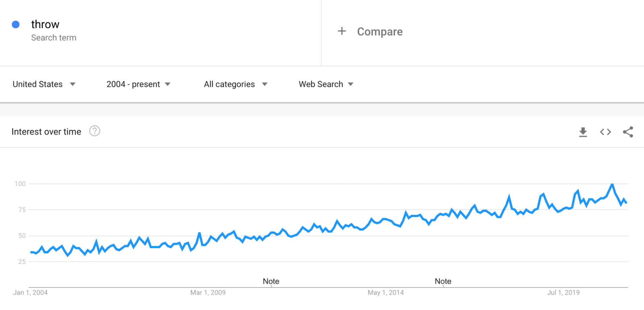This screenshot has height=310, width=644.
Task: Click the Jul 1, 2019 axis label
Action: tap(563, 293)
